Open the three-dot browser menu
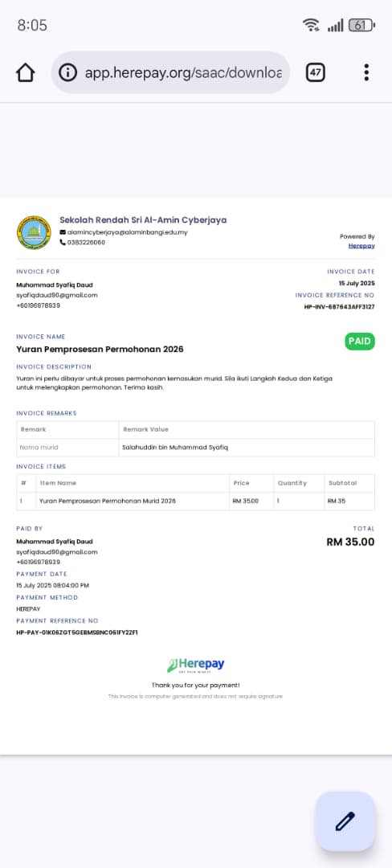 pos(366,72)
